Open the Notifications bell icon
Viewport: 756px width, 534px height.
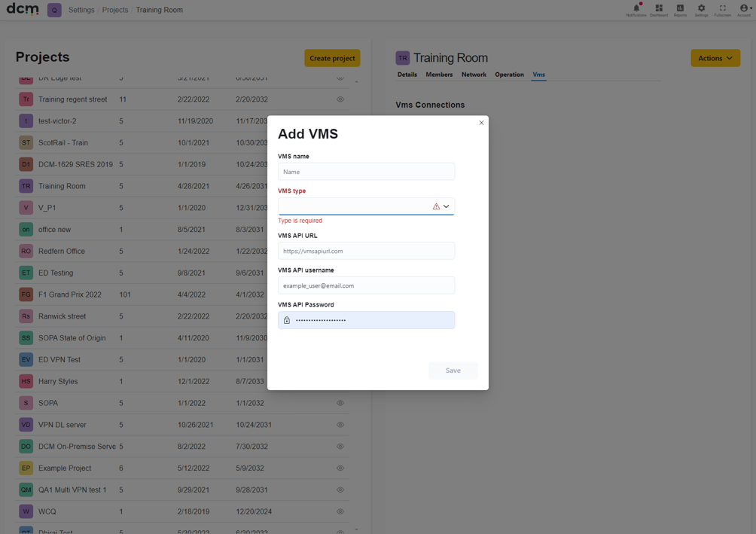tap(636, 8)
